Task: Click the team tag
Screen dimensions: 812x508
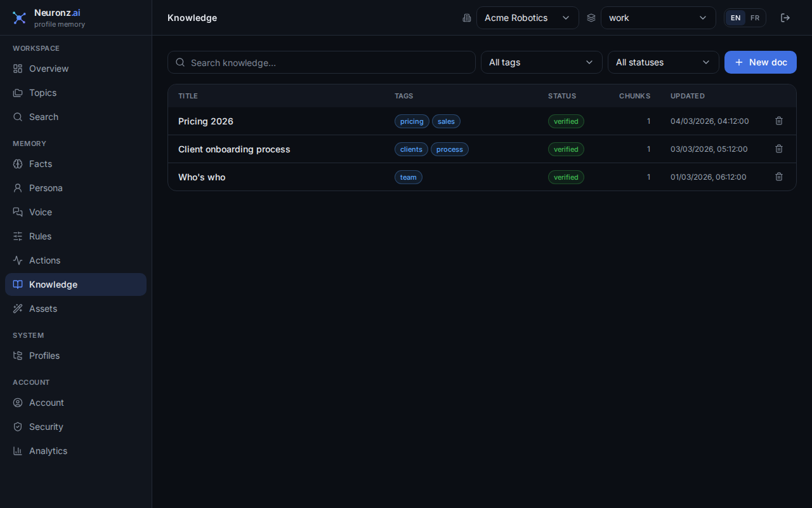Action: (x=409, y=177)
